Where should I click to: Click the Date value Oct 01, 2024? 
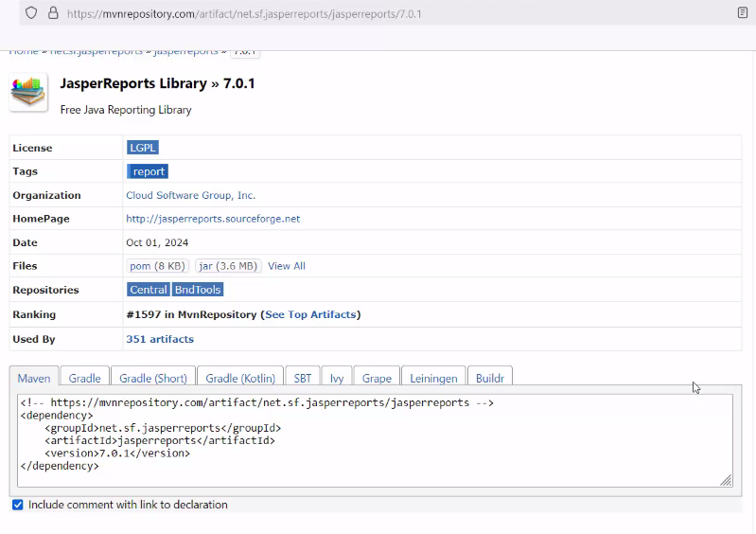[157, 242]
